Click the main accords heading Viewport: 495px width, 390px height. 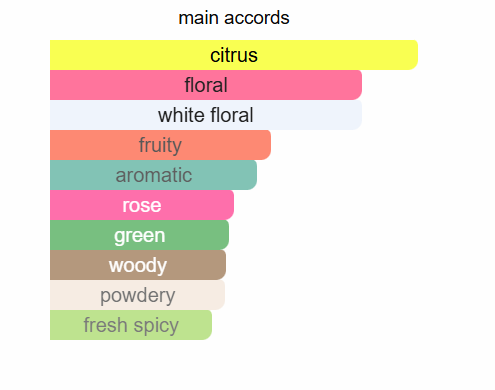pos(234,18)
